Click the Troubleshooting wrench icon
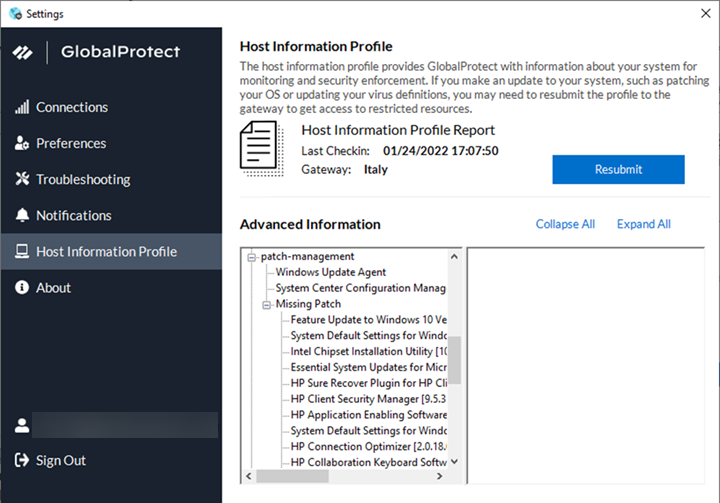This screenshot has height=503, width=720. coord(22,180)
